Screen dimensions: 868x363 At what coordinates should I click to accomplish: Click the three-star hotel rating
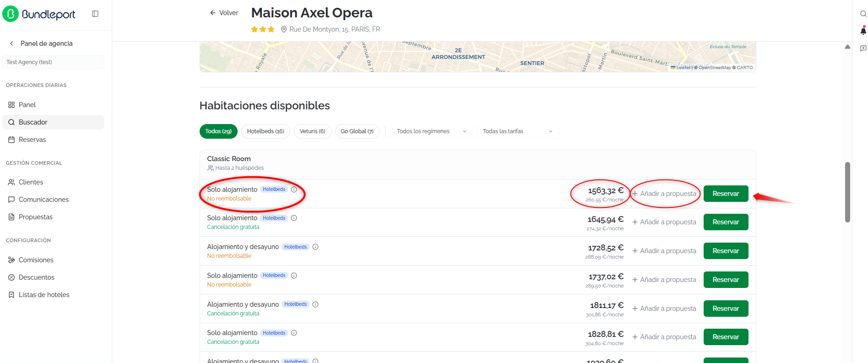(263, 29)
